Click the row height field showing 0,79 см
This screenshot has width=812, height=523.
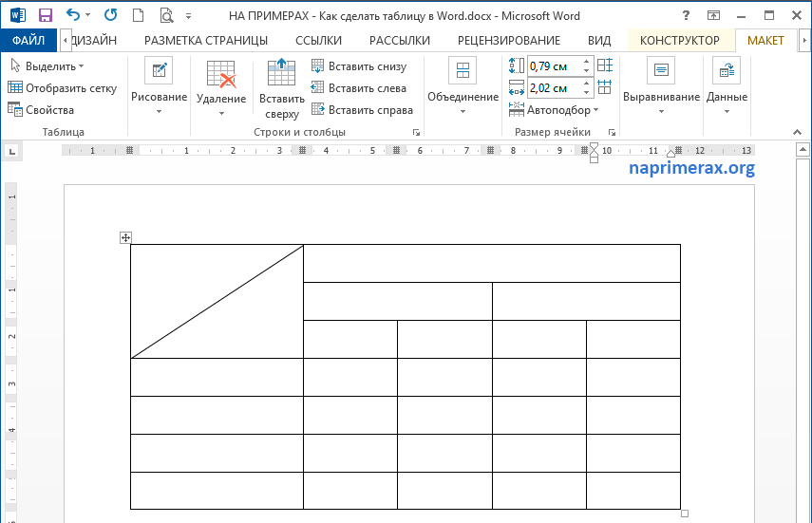click(552, 66)
